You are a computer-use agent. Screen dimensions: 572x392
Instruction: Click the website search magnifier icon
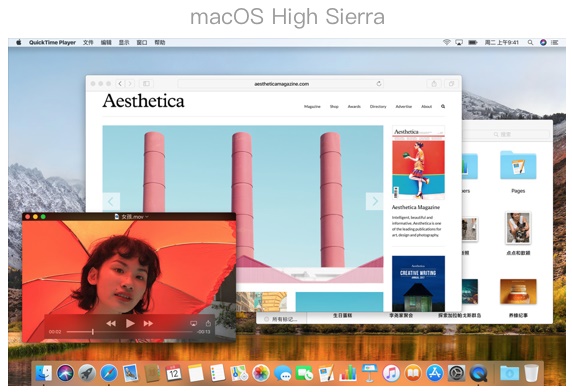(x=443, y=106)
